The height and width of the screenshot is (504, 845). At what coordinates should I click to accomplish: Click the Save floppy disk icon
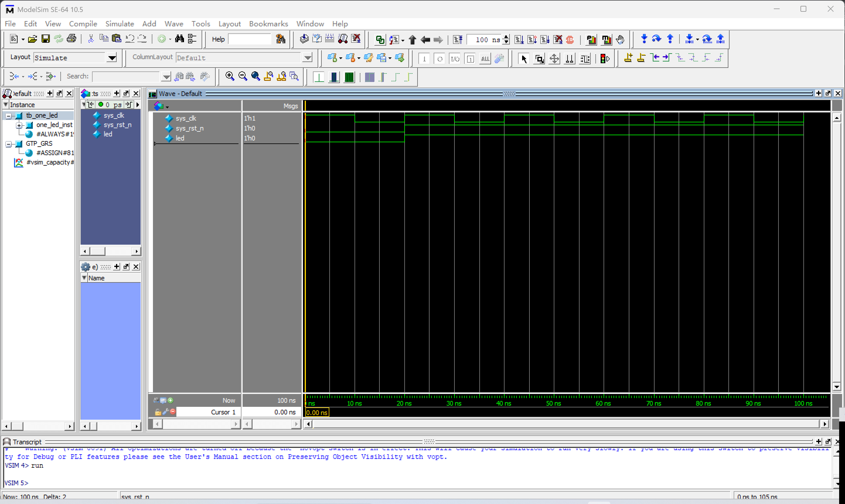click(x=45, y=39)
